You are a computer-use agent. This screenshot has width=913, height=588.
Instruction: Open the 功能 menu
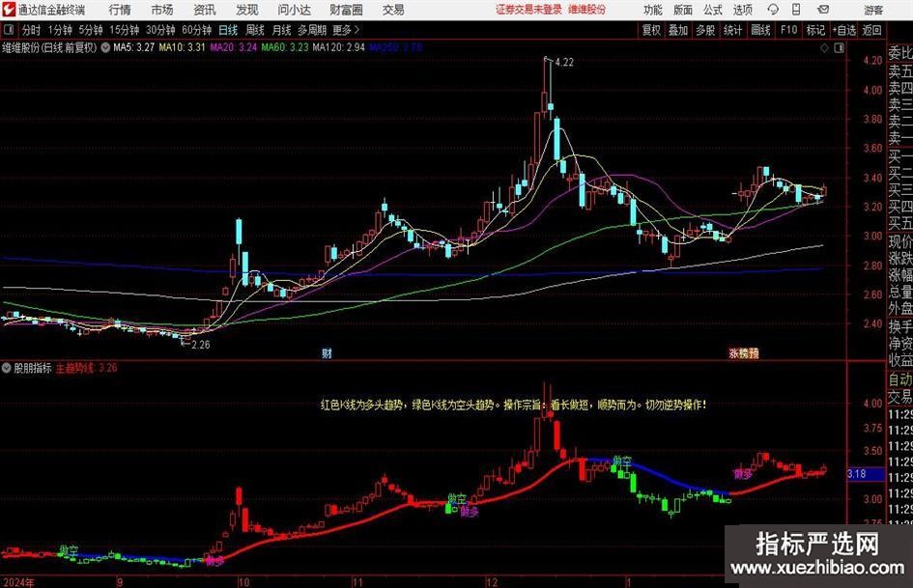653,10
